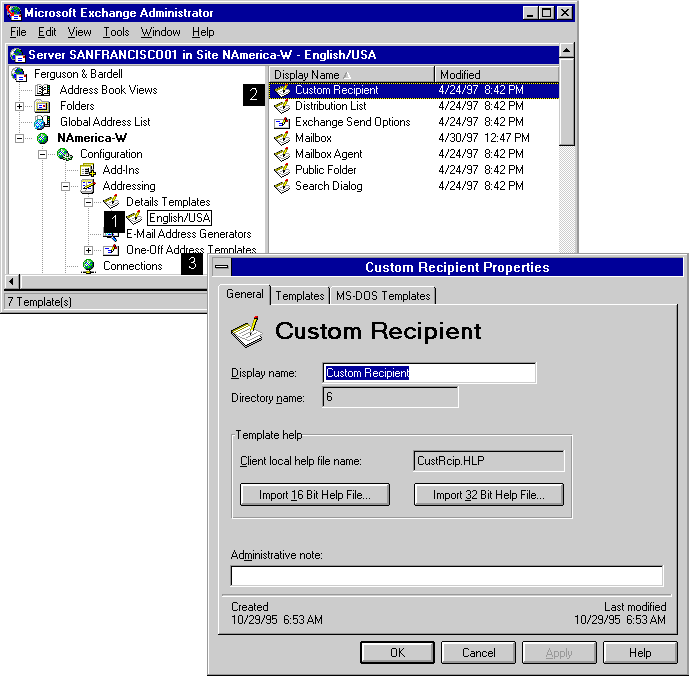This screenshot has height=676, width=689.
Task: Click the Search Dialog row icon
Action: 282,186
